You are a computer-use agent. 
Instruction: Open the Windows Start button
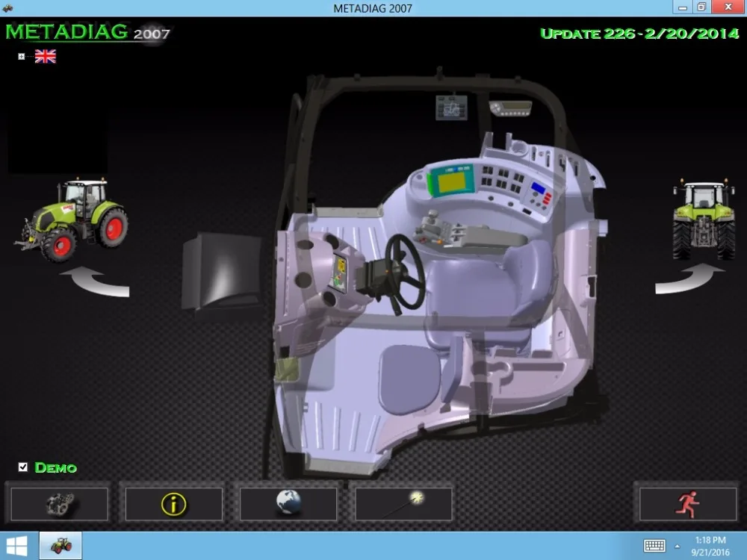tap(16, 547)
